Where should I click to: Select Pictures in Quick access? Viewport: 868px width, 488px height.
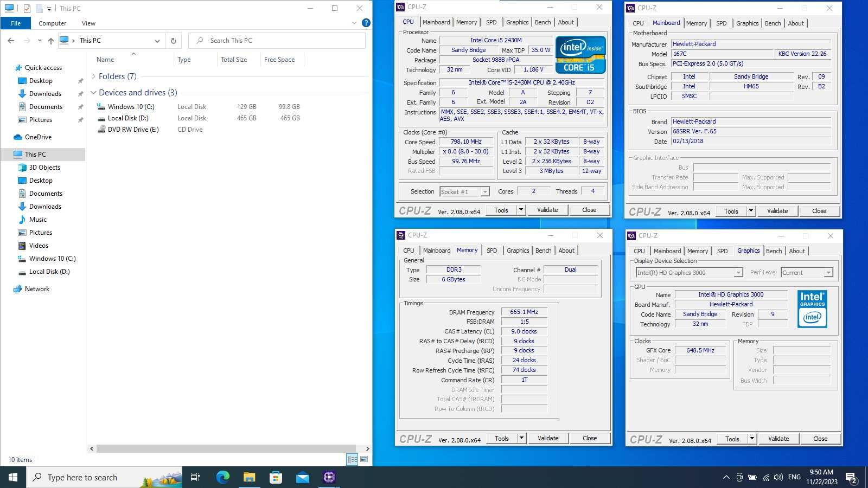41,120
